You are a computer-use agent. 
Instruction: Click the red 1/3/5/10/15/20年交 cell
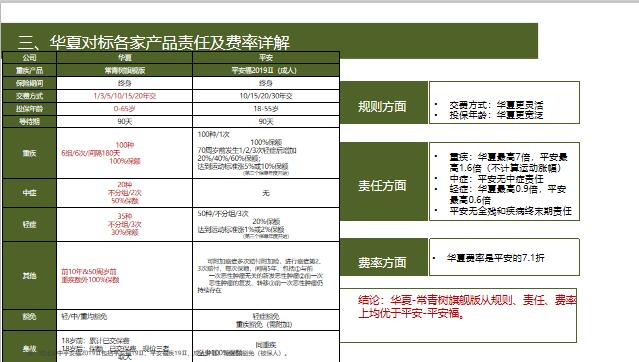(124, 96)
